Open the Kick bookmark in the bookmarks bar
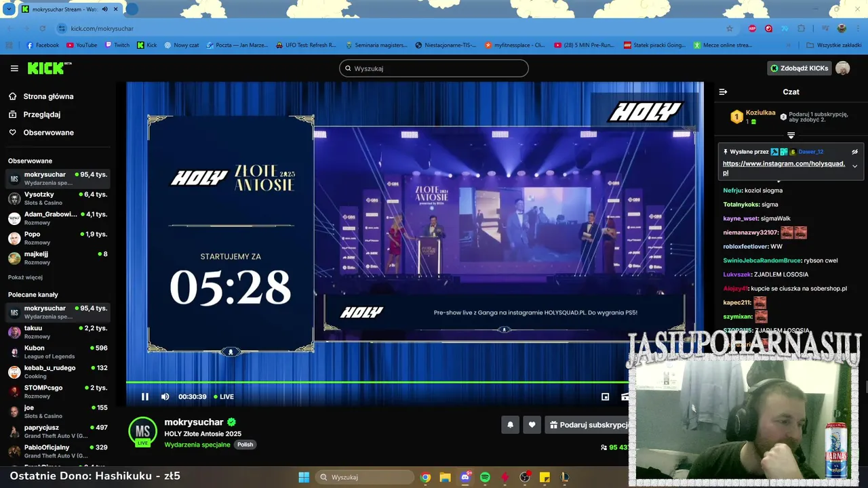 (146, 45)
